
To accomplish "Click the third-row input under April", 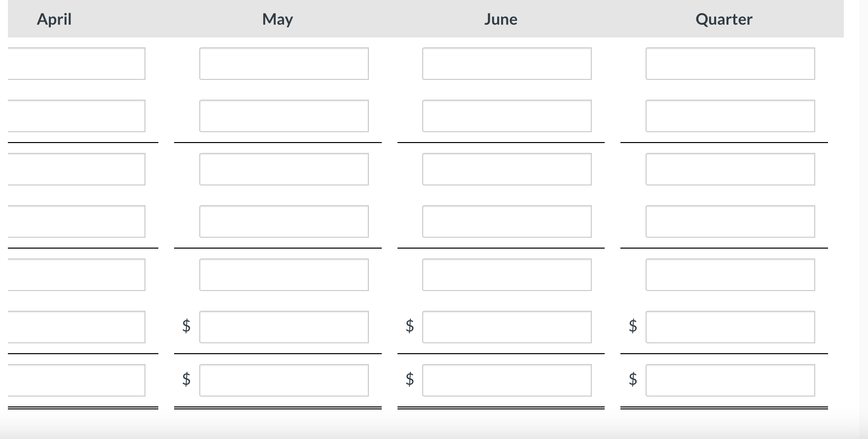I will (x=74, y=169).
